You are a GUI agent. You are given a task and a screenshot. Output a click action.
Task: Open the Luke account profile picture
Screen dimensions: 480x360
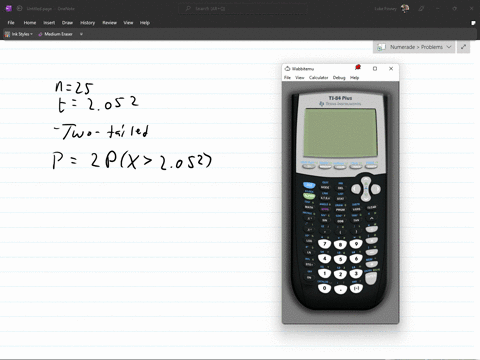pos(405,8)
